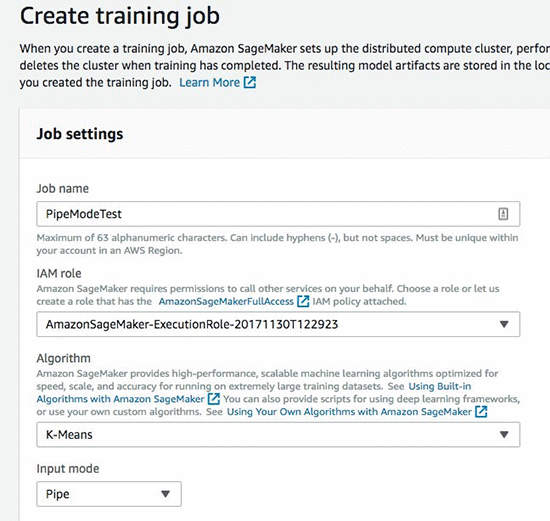Click the autofill icon in Job name field
Screen dimensions: 550x521
503,214
